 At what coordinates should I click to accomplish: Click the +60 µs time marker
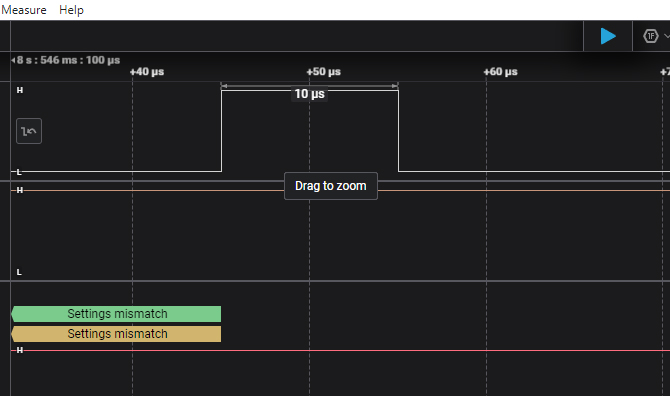point(500,72)
